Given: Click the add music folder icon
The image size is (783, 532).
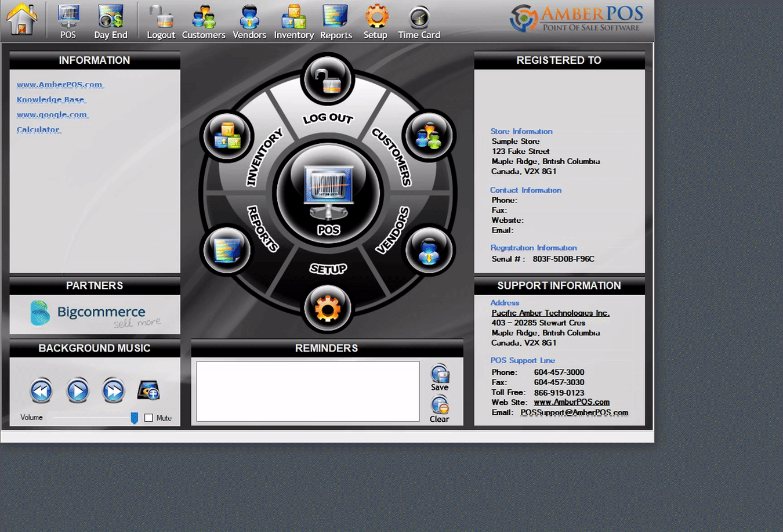Looking at the screenshot, I should (148, 390).
